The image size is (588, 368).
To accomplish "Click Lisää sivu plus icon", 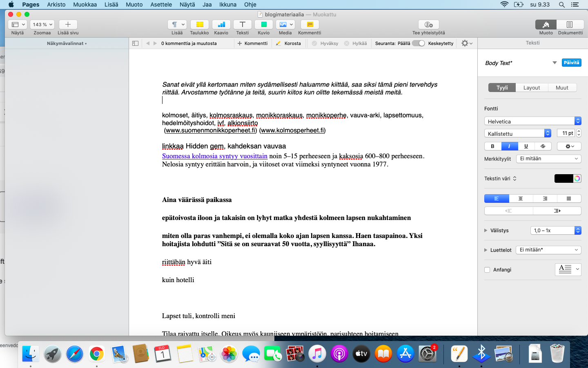I will (68, 25).
